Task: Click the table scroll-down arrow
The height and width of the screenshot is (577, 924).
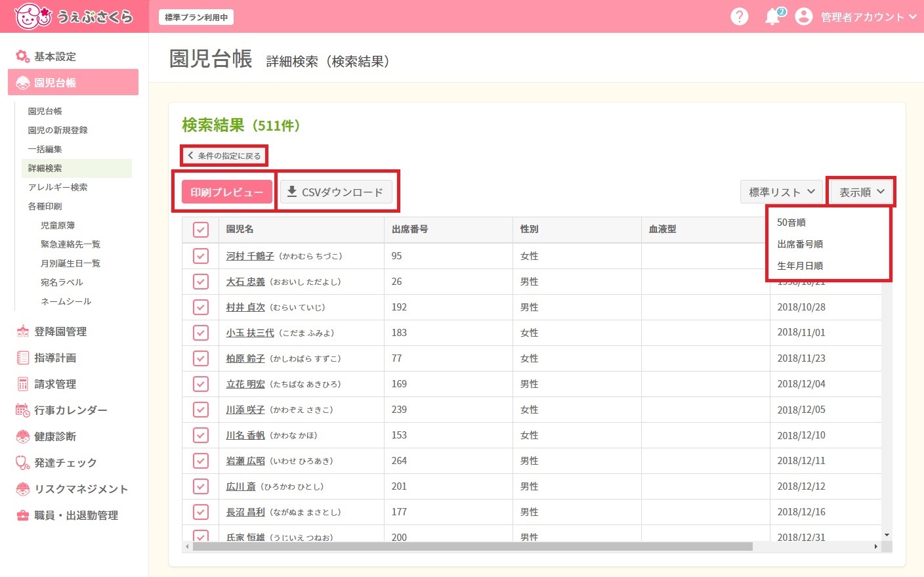Action: pyautogui.click(x=887, y=535)
